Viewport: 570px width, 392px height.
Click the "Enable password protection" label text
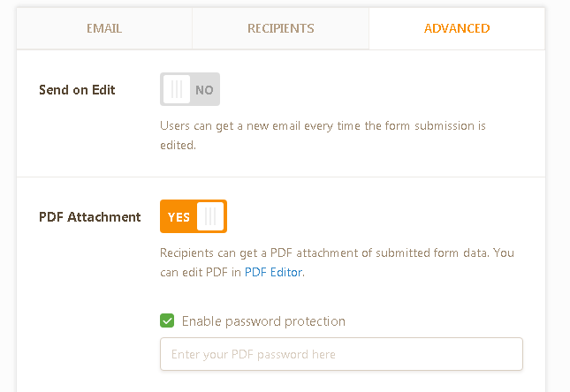click(x=263, y=321)
